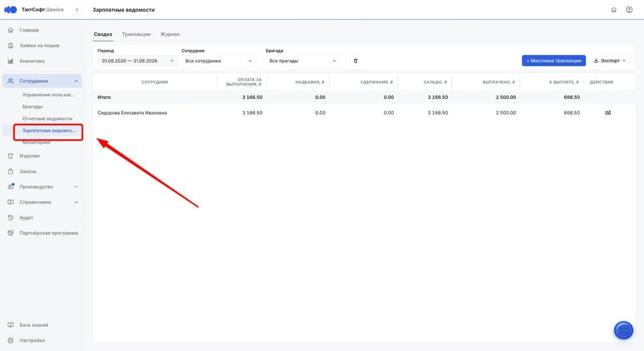Click the Сальдо column header
Screen dimensions: 644x351
[x=435, y=82]
